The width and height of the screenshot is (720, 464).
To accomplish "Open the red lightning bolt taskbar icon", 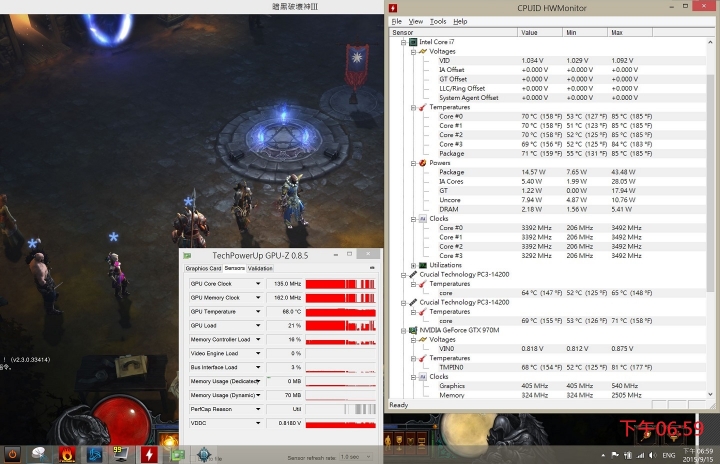I will 149,454.
